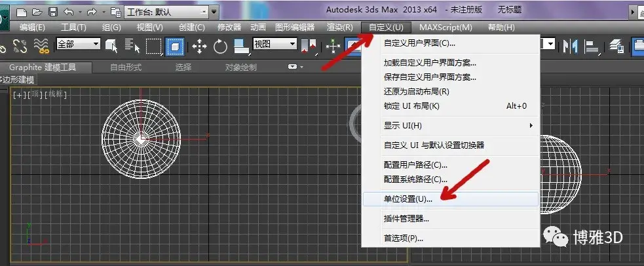Open 首选项(P)...
644x266 pixels.
click(x=450, y=238)
